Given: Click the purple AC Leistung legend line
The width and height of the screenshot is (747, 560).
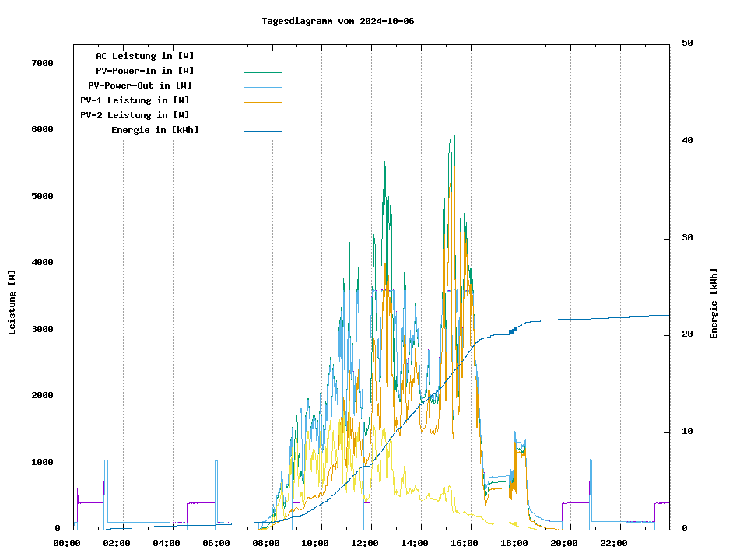Looking at the screenshot, I should [262, 57].
